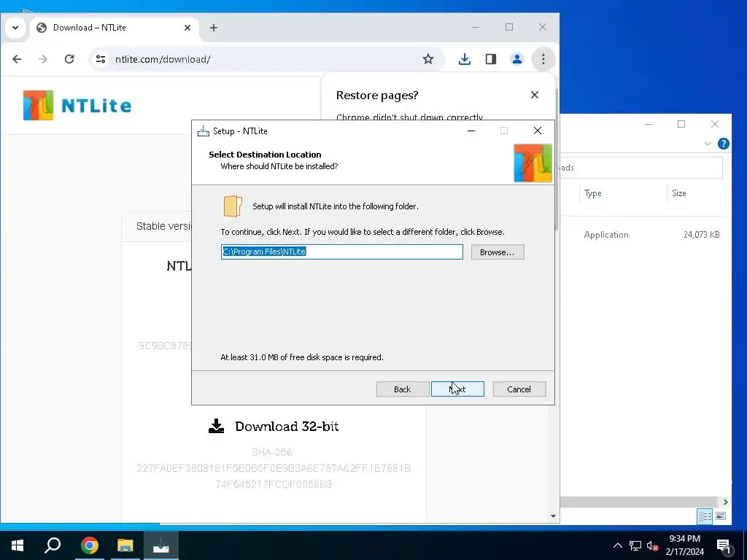Viewport: 747px width, 560px height.
Task: Close the Download – NTLite tab
Action: 187,28
